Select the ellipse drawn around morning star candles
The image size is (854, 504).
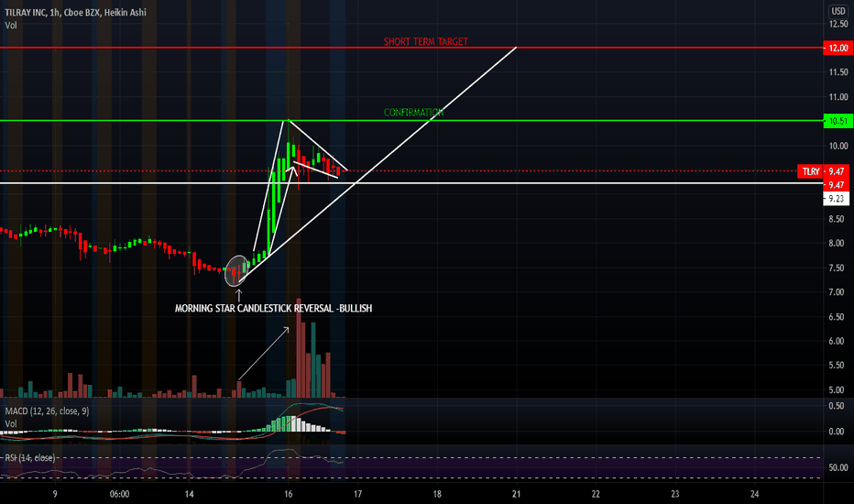pyautogui.click(x=236, y=270)
